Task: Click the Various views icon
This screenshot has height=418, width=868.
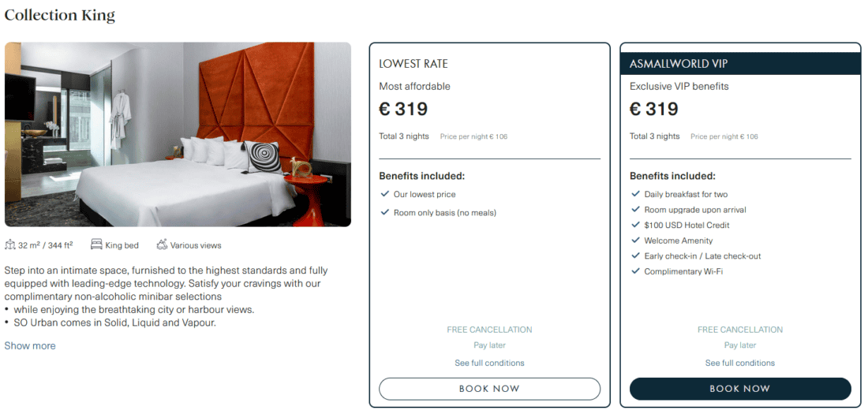Action: [x=162, y=244]
